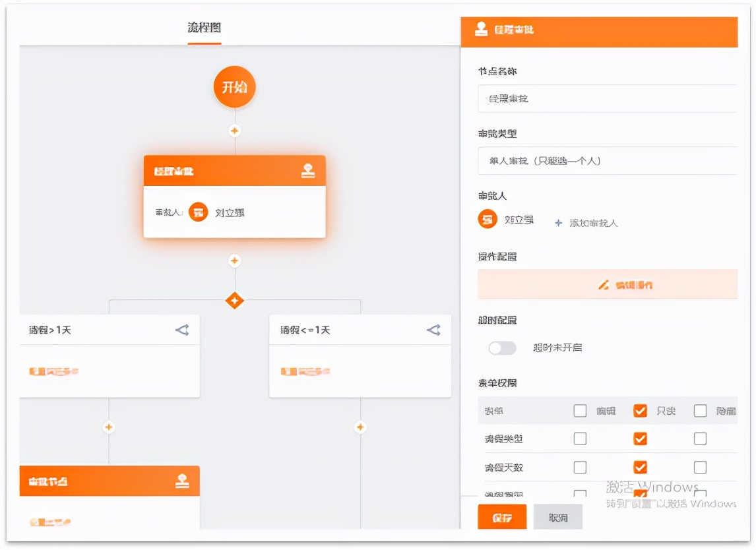Viewport: 756px width, 550px height.
Task: Click the plus icon beside 添加审批人
Action: point(558,223)
